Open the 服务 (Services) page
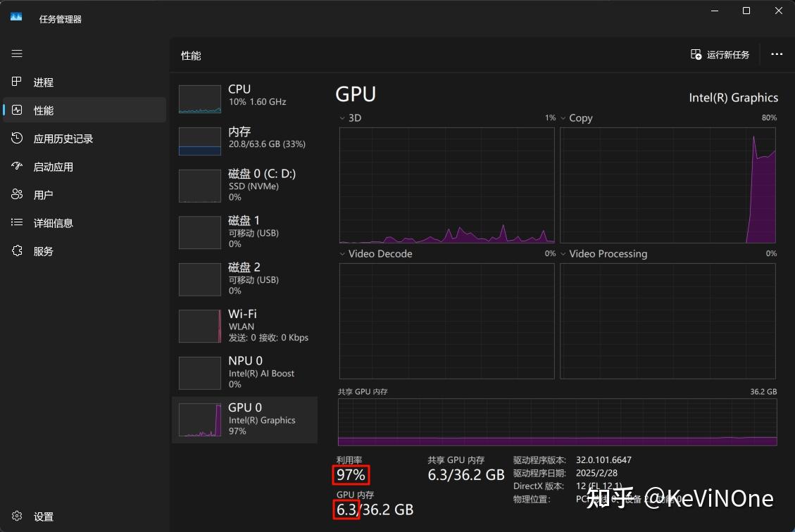Screen dimensions: 795x532 pyautogui.click(x=42, y=251)
